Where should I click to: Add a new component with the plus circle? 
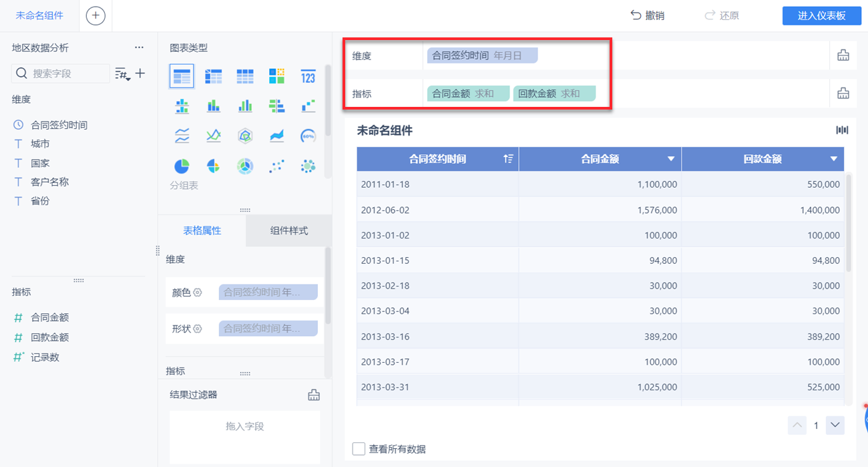coord(95,15)
